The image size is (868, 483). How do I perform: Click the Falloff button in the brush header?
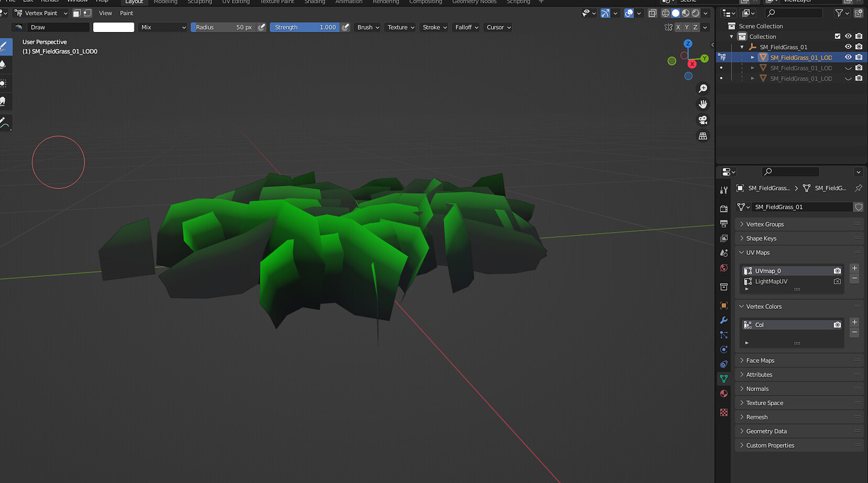[x=465, y=27]
